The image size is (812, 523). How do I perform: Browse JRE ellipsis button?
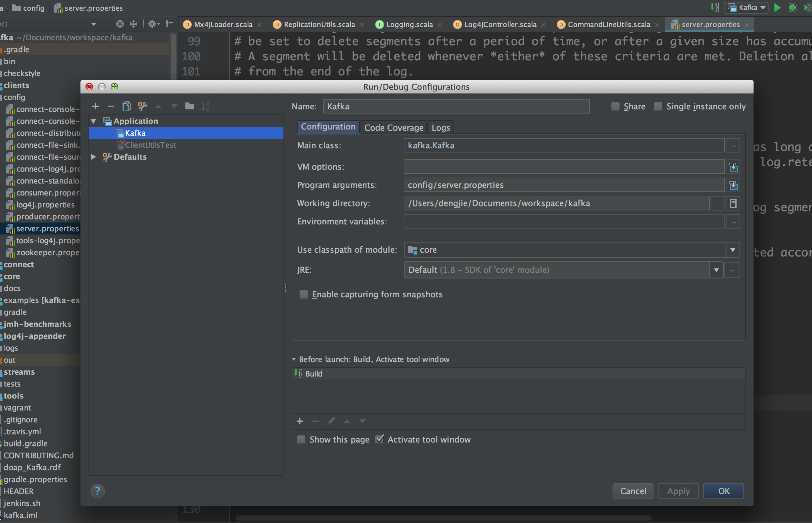pos(733,270)
